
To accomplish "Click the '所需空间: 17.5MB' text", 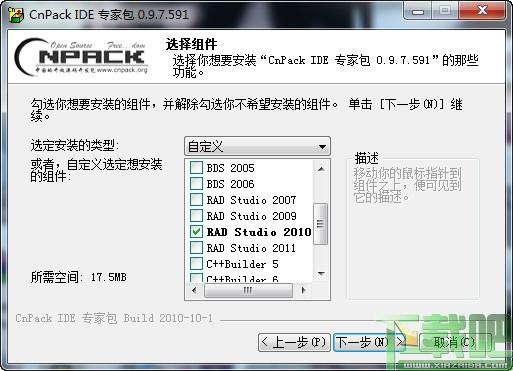I will click(79, 277).
